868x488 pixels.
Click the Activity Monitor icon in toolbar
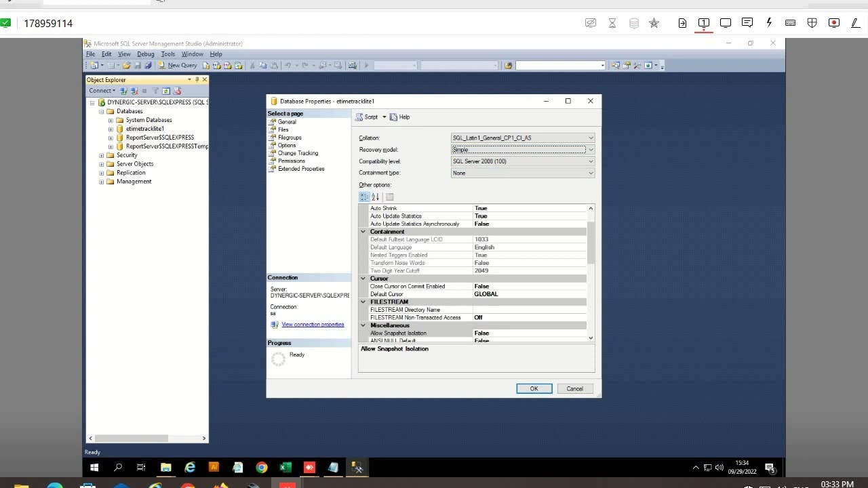[352, 66]
